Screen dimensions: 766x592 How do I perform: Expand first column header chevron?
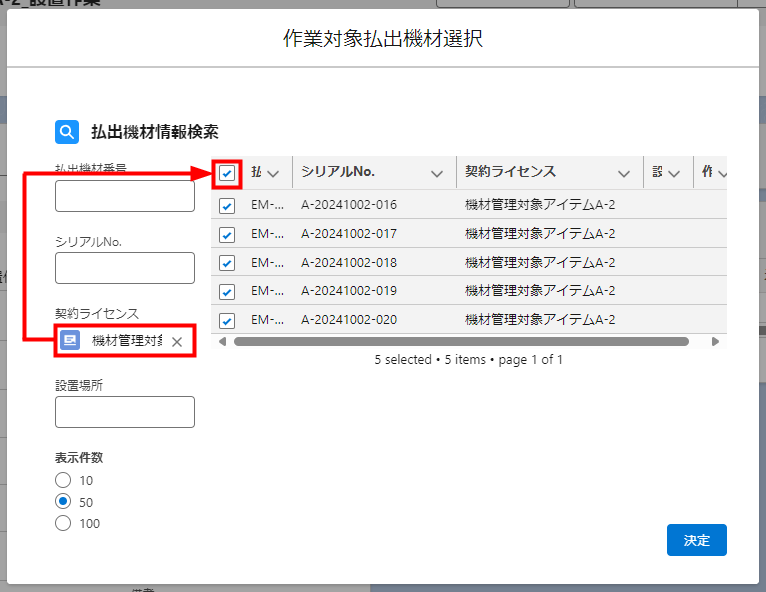[273, 174]
